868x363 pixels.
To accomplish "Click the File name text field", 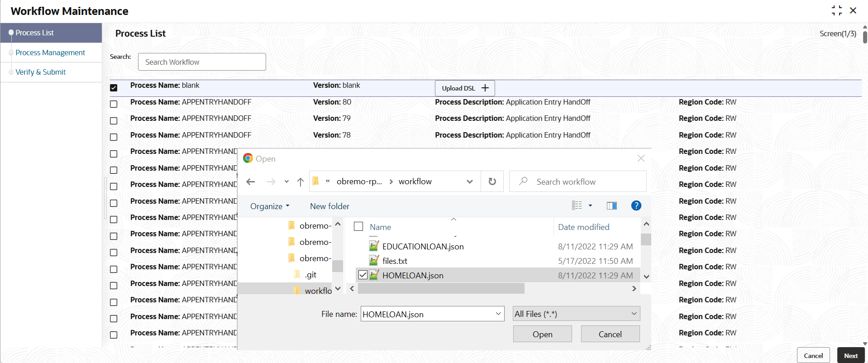I will (x=427, y=314).
